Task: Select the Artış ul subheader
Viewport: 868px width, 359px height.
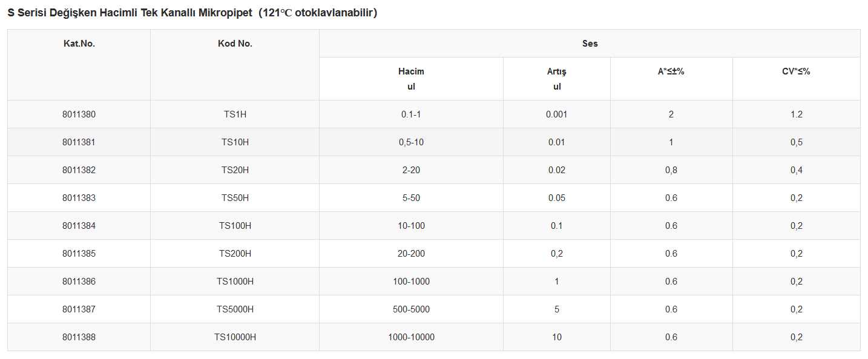Action: [x=557, y=79]
